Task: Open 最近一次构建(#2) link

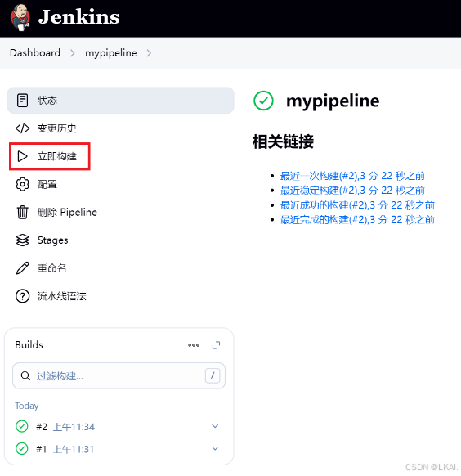Action: tap(352, 176)
